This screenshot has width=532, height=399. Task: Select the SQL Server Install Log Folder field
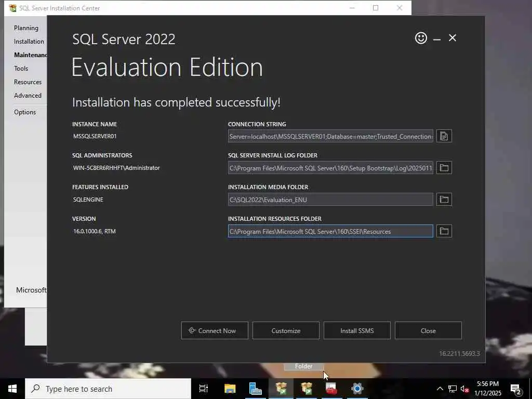coord(330,168)
